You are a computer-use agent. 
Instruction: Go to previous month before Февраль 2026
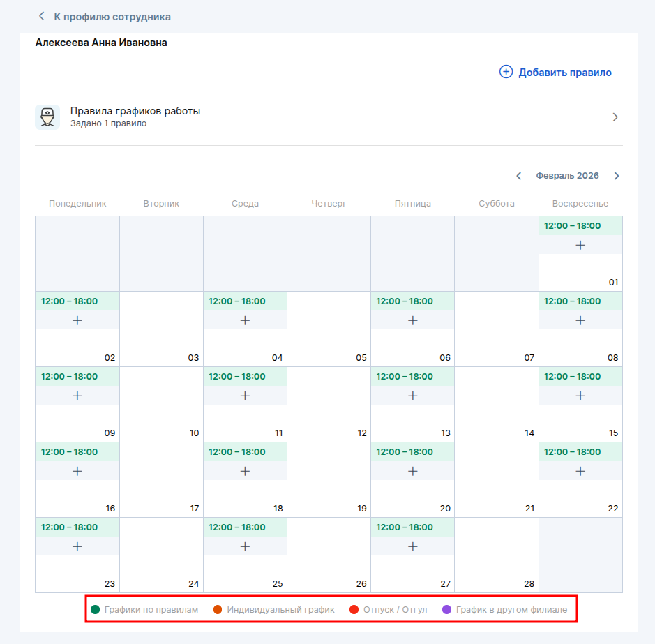click(518, 176)
